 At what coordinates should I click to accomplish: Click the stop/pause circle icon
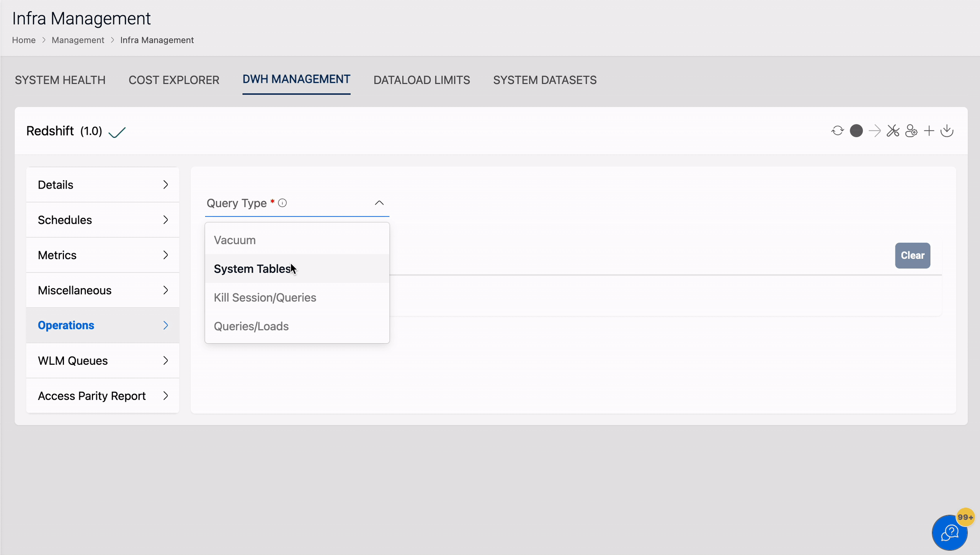pos(856,131)
